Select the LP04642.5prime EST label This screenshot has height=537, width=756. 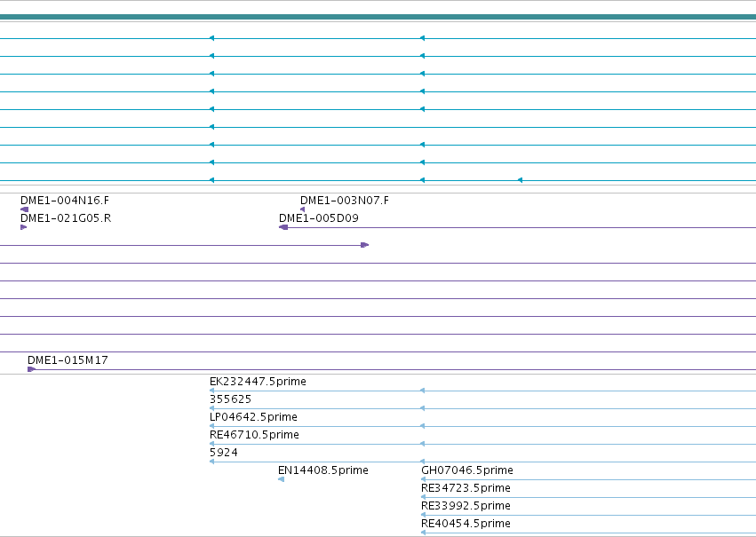point(253,417)
